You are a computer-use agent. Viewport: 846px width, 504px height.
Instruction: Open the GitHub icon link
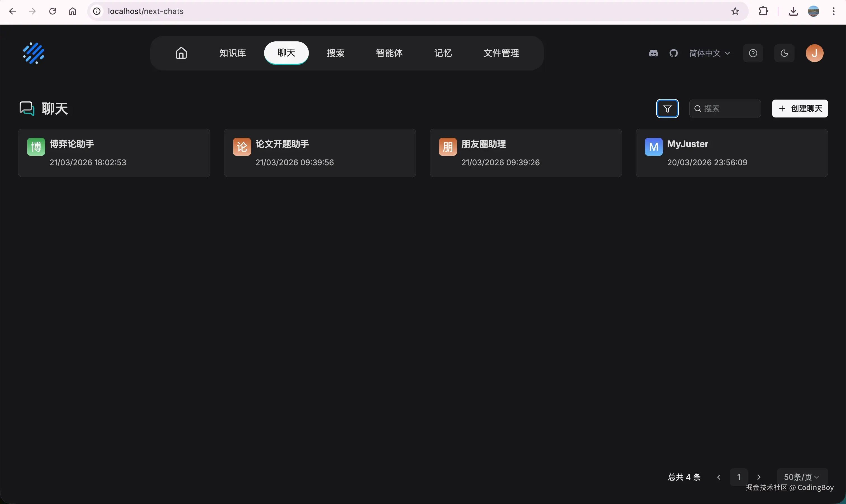673,53
